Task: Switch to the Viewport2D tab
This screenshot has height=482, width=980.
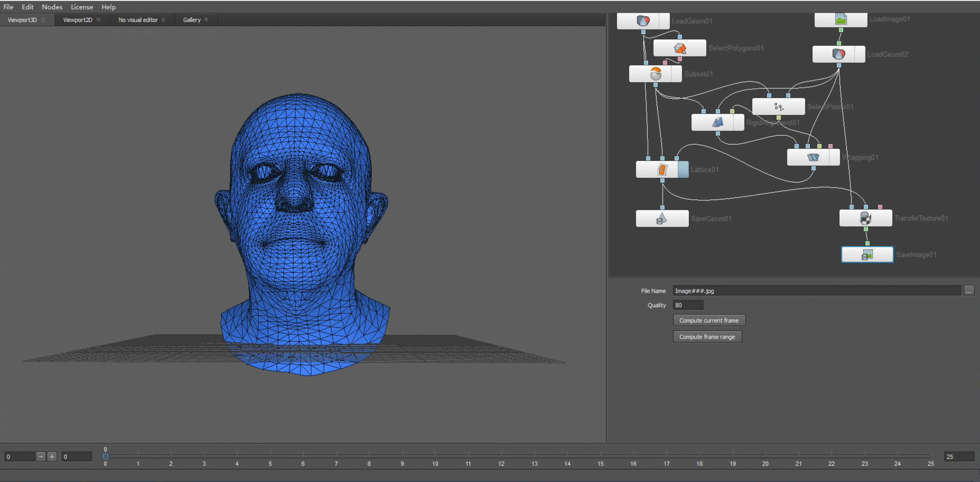Action: click(x=78, y=20)
